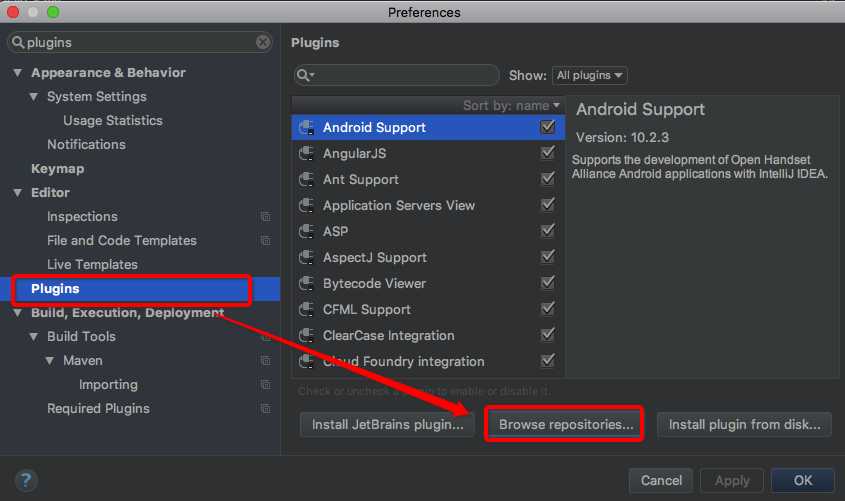The width and height of the screenshot is (845, 501).
Task: Clear the settings search with the X icon
Action: [x=263, y=42]
